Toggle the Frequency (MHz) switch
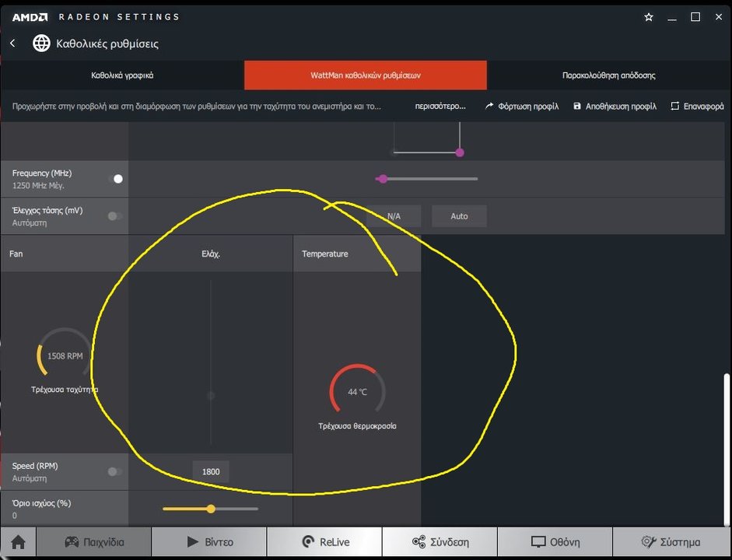 115,179
